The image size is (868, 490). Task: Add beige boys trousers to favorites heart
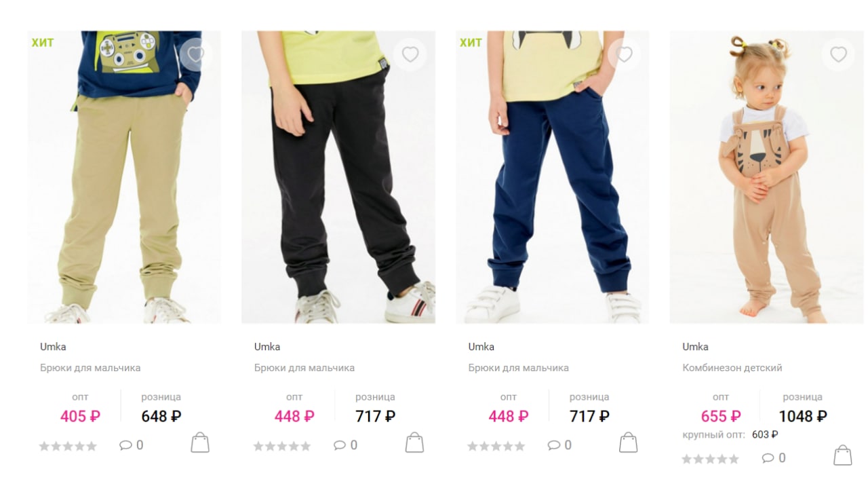pos(196,54)
